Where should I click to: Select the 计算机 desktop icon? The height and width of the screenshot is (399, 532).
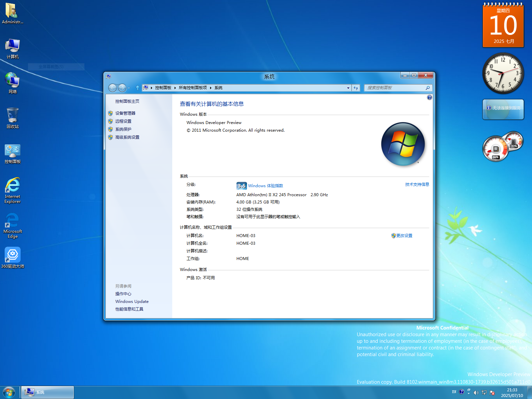click(12, 49)
